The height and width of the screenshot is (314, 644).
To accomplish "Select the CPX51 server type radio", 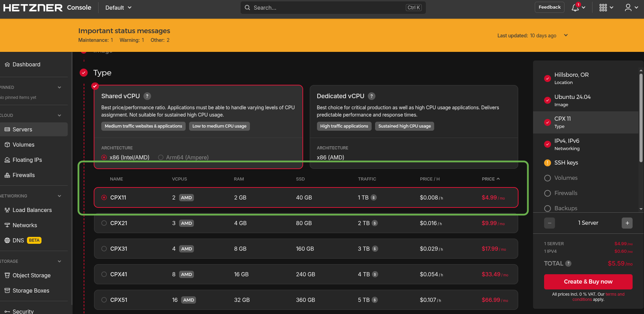I will coord(104,300).
